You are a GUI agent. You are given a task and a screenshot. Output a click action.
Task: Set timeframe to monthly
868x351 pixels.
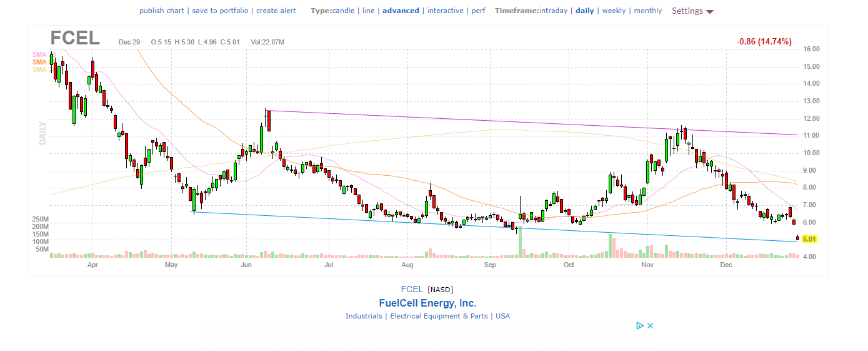coord(648,11)
